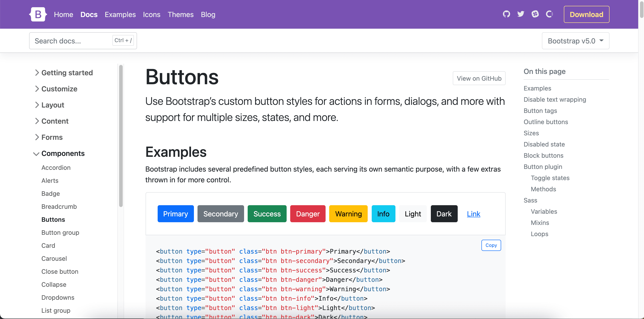644x319 pixels.
Task: Click the sidebar navigation scrollbar
Action: (x=121, y=136)
